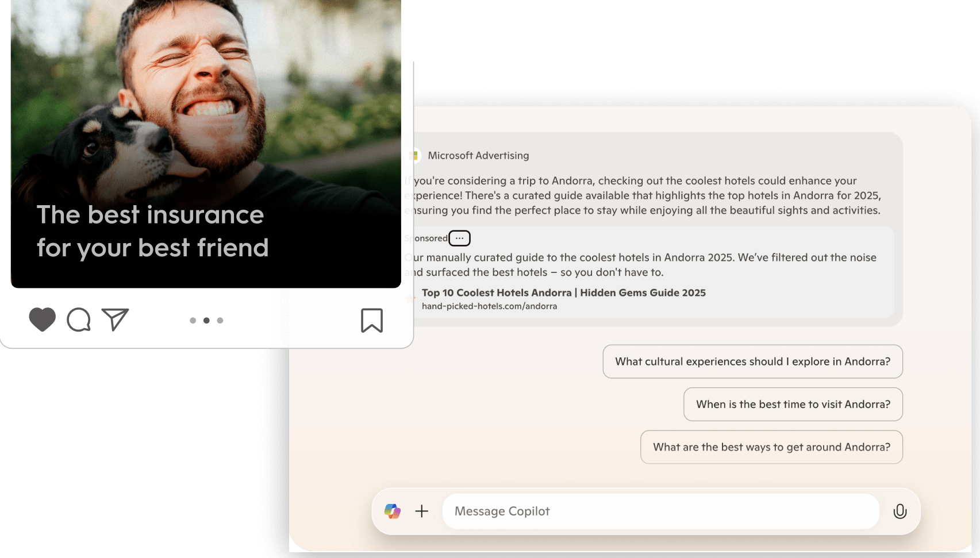980x558 pixels.
Task: Share the post using paper plane icon
Action: click(115, 320)
